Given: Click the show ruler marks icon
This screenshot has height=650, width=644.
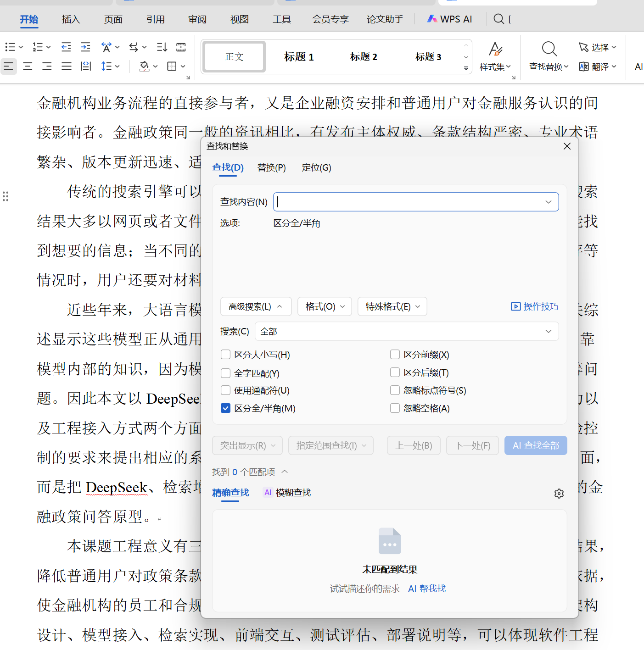Looking at the screenshot, I should coord(181,47).
